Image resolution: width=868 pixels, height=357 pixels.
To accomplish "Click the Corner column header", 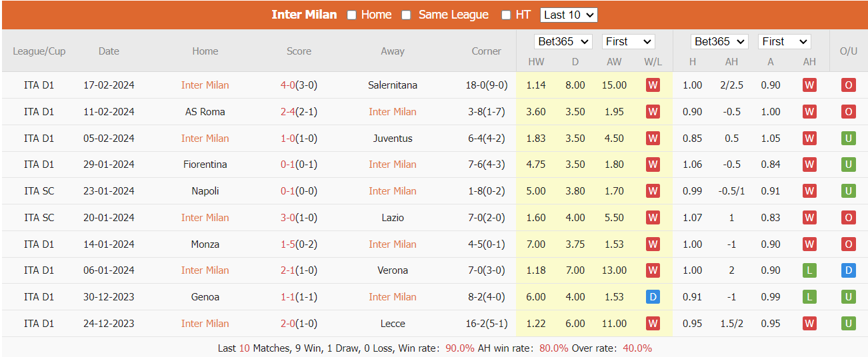I will tap(486, 51).
